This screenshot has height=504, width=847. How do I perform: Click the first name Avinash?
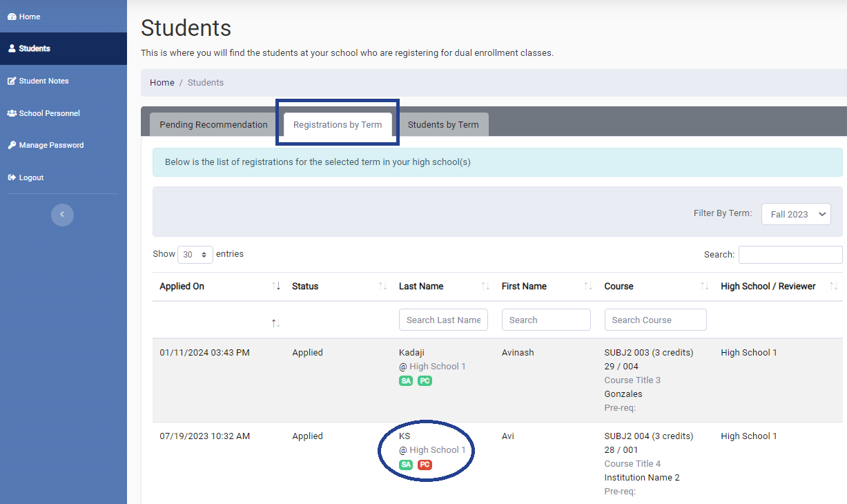pyautogui.click(x=518, y=353)
